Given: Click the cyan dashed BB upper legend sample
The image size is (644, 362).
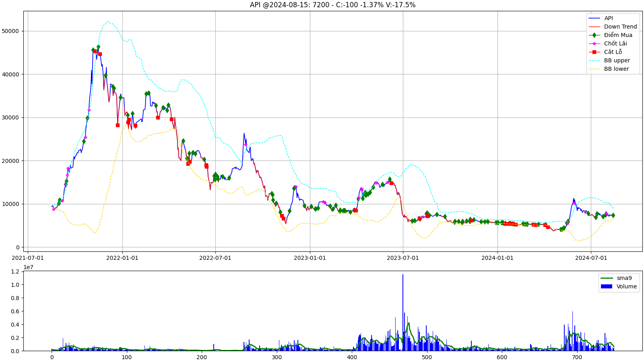Looking at the screenshot, I should click(x=594, y=60).
